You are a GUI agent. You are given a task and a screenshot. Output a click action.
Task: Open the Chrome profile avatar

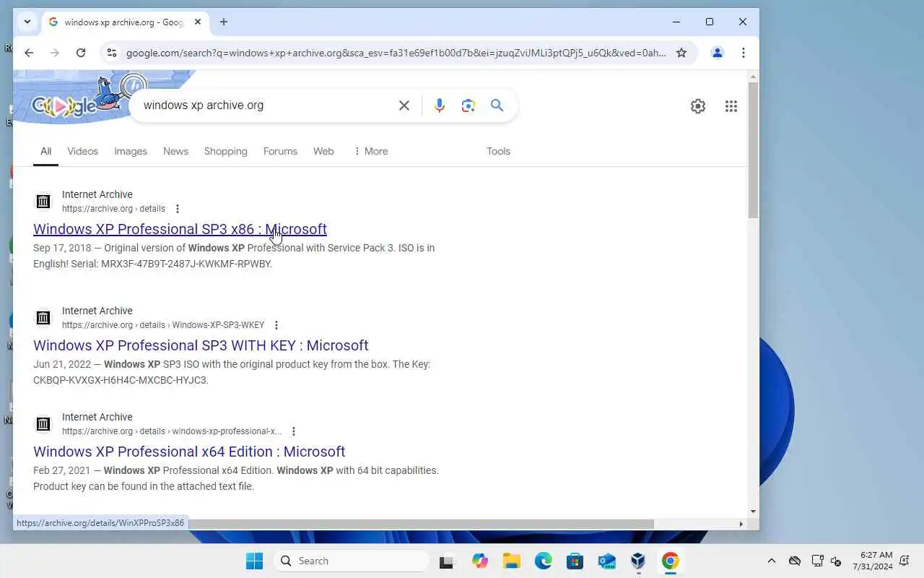718,53
